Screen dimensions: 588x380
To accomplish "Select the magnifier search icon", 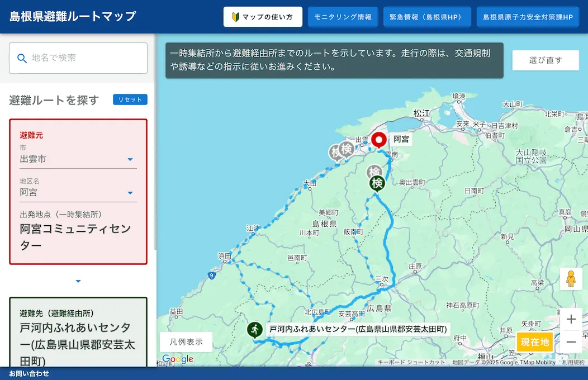I will tap(22, 58).
